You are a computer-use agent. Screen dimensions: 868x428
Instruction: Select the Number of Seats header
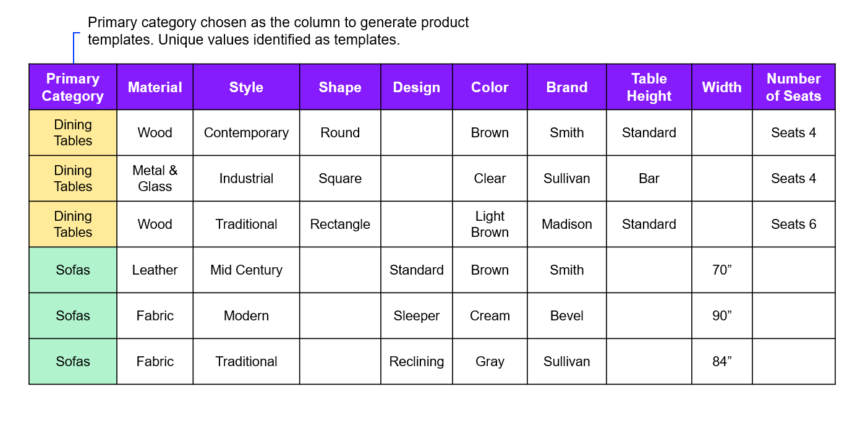pos(794,87)
